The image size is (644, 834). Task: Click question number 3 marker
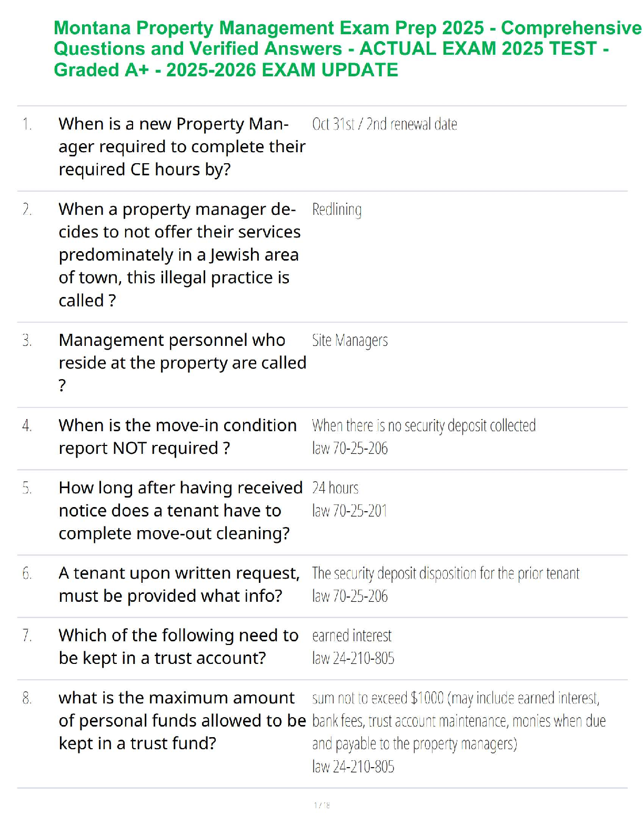tap(27, 341)
